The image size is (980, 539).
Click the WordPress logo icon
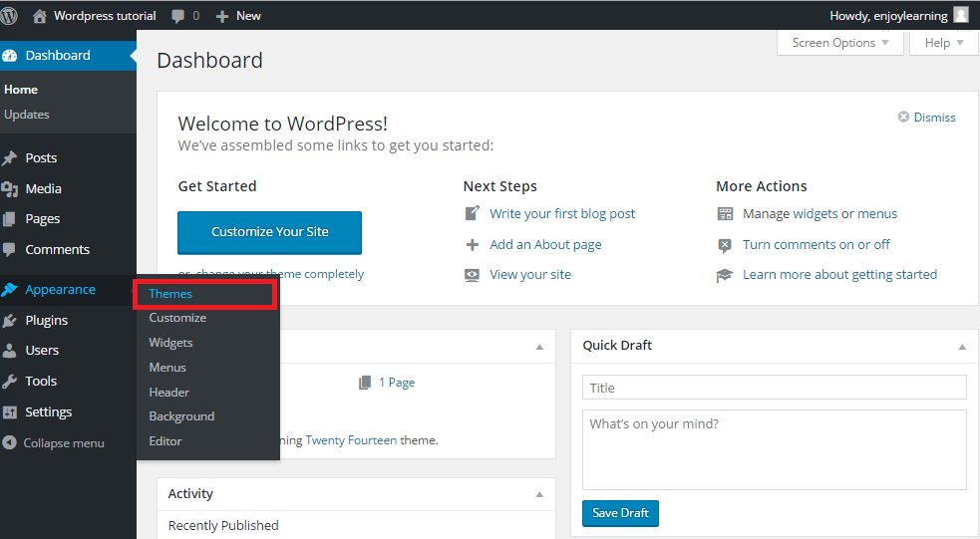pyautogui.click(x=8, y=16)
